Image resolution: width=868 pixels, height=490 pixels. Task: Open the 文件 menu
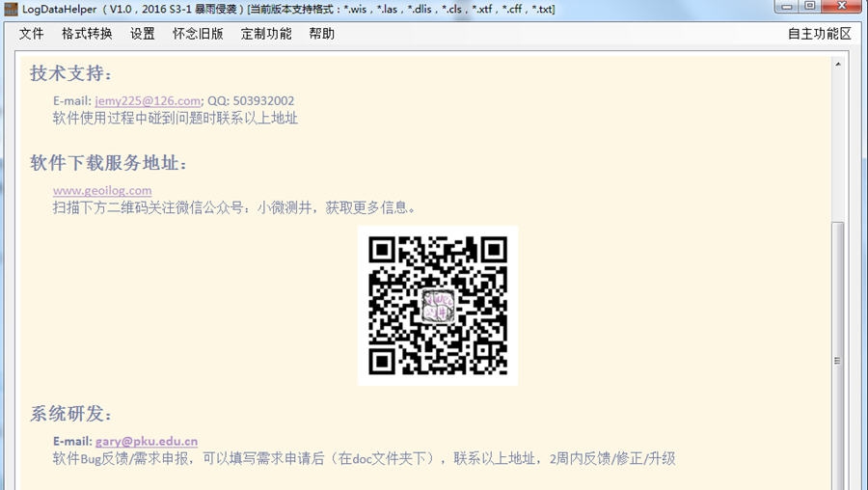pos(32,34)
